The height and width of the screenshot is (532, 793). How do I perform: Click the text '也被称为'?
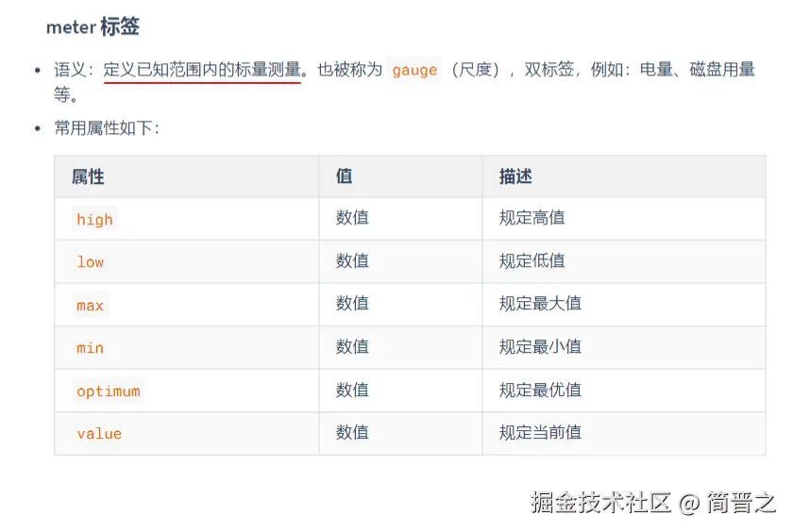pos(350,69)
